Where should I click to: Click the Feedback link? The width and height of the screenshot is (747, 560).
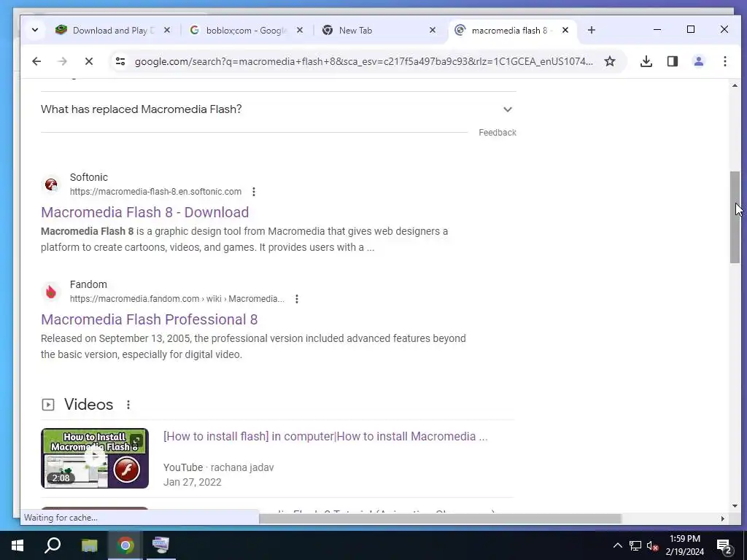[x=498, y=133]
